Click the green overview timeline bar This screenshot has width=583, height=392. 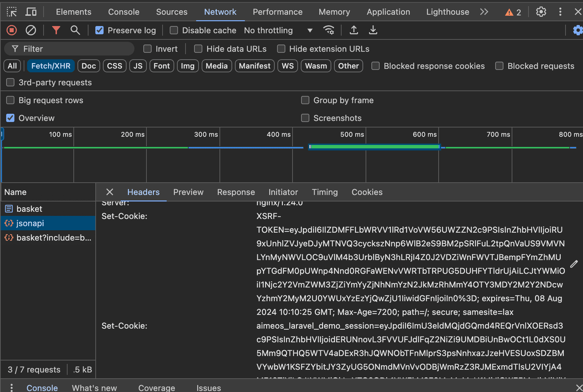pos(374,147)
